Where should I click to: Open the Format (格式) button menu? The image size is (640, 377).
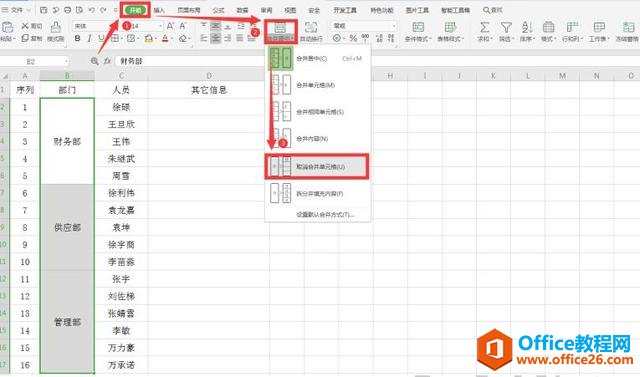point(549,31)
